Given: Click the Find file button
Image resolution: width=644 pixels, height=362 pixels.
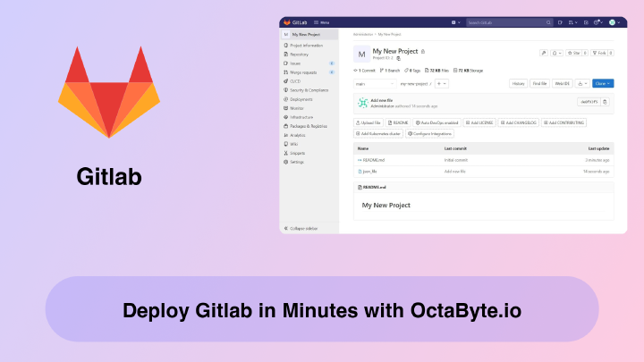Looking at the screenshot, I should 539,84.
